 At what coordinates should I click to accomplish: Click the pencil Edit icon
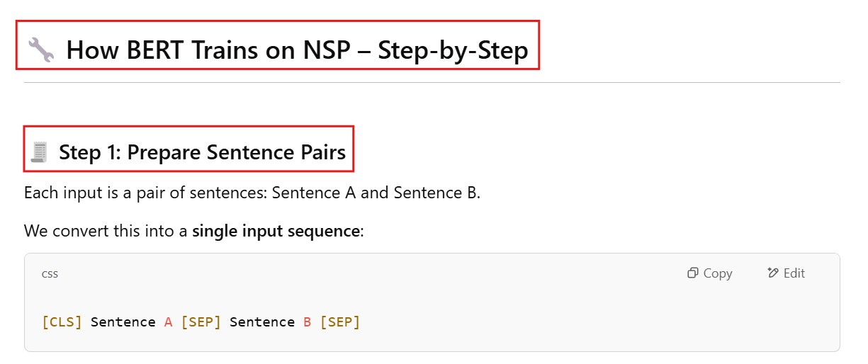[773, 273]
